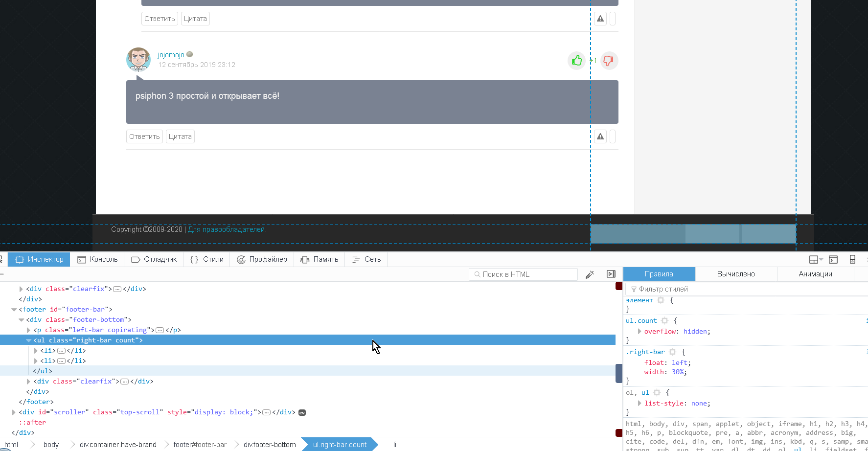Show ev event listeners badge on scroller div
Viewport: 868px width, 451px height.
302,412
